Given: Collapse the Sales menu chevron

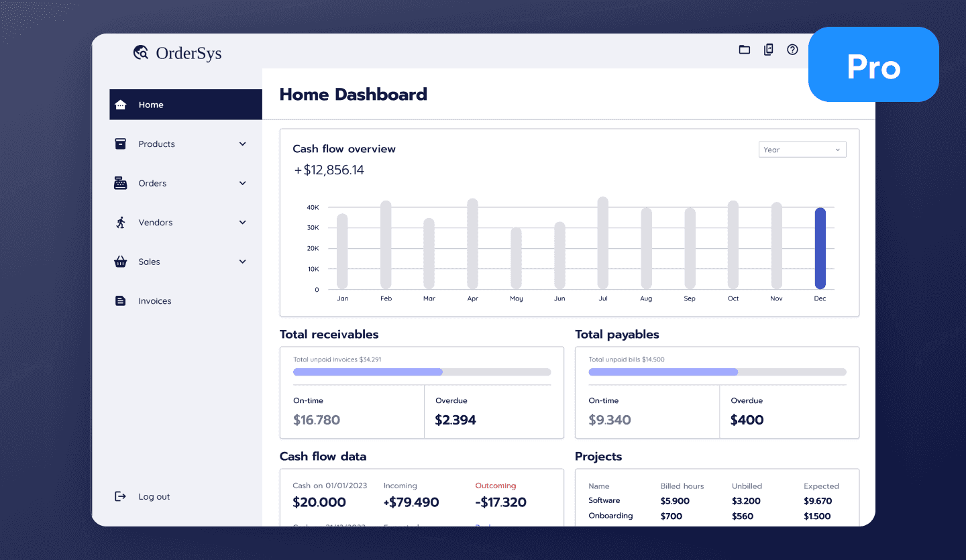Looking at the screenshot, I should pos(242,262).
